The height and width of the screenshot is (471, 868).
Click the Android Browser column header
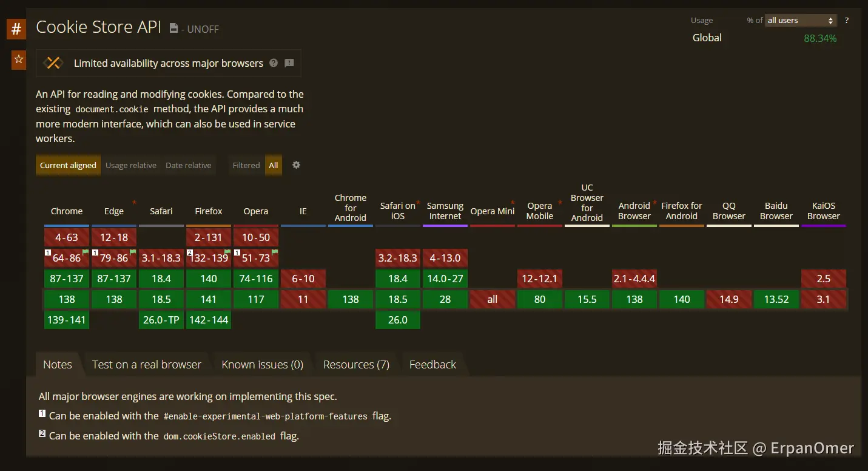[634, 211]
